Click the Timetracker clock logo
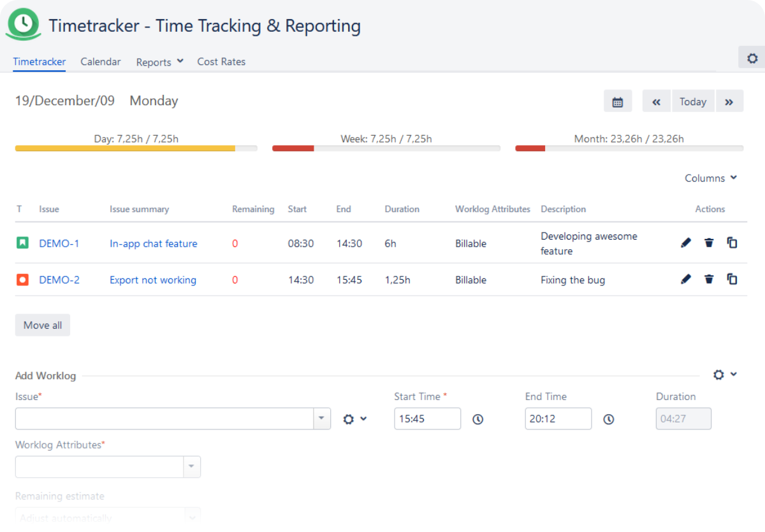 point(24,24)
